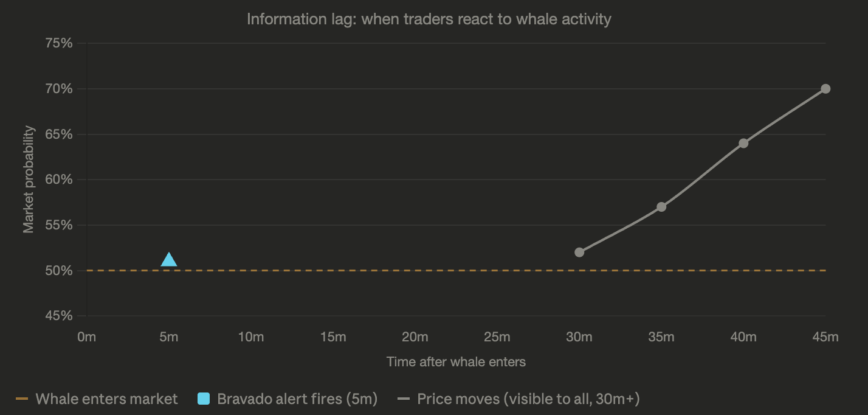Click the '0m' x-axis tick label

[x=87, y=337]
